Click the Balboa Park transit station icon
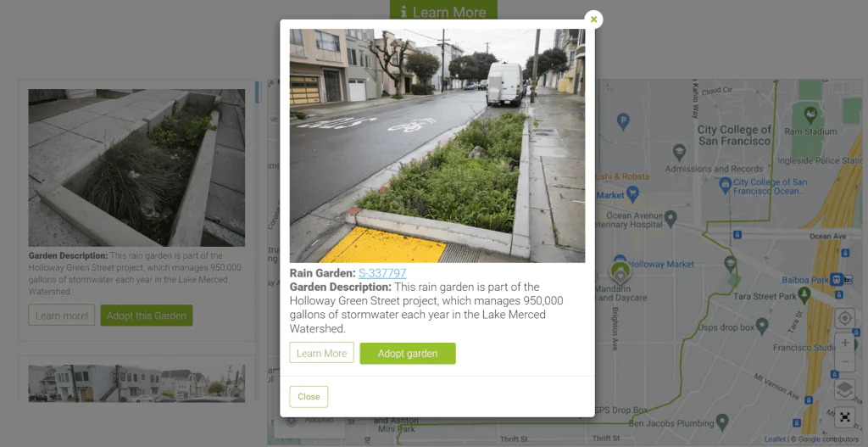 (836, 280)
